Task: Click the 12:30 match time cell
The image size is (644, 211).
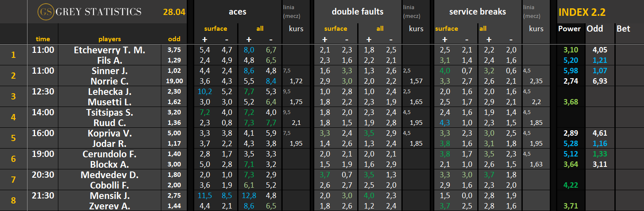Action: pos(43,92)
